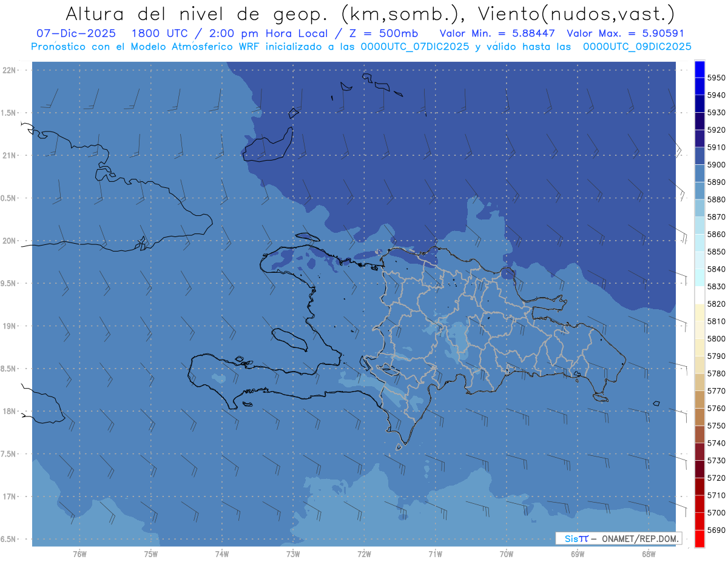Click the 'Valor Max. = 5.90591' value

point(625,33)
